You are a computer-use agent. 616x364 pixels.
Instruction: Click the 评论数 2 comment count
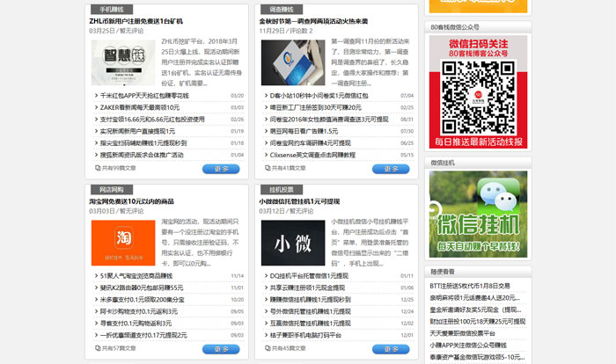coord(302,31)
